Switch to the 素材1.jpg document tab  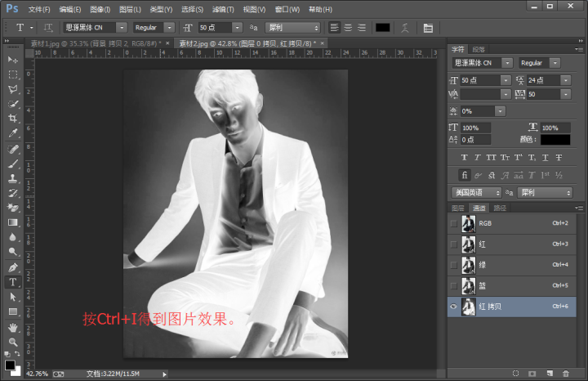click(94, 43)
